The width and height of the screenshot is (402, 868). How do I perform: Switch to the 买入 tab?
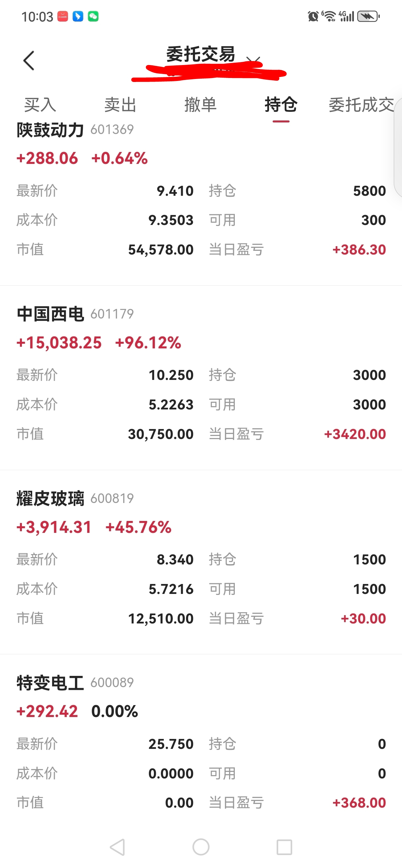click(x=40, y=105)
